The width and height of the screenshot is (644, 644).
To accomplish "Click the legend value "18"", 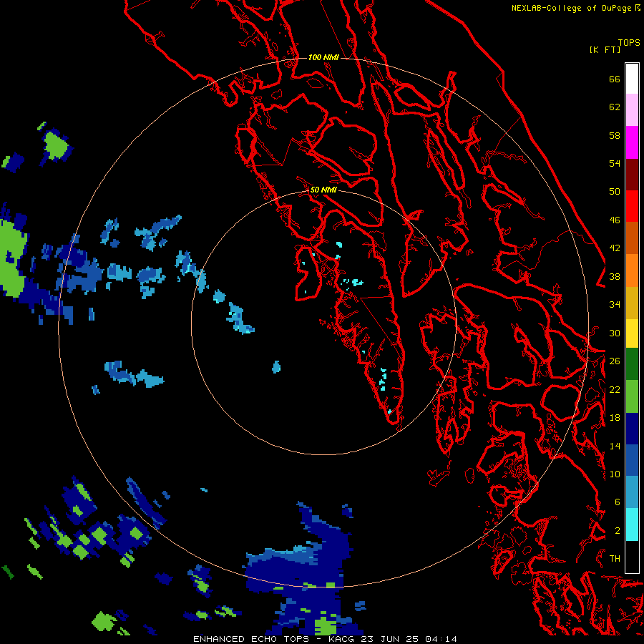I will click(x=615, y=418).
